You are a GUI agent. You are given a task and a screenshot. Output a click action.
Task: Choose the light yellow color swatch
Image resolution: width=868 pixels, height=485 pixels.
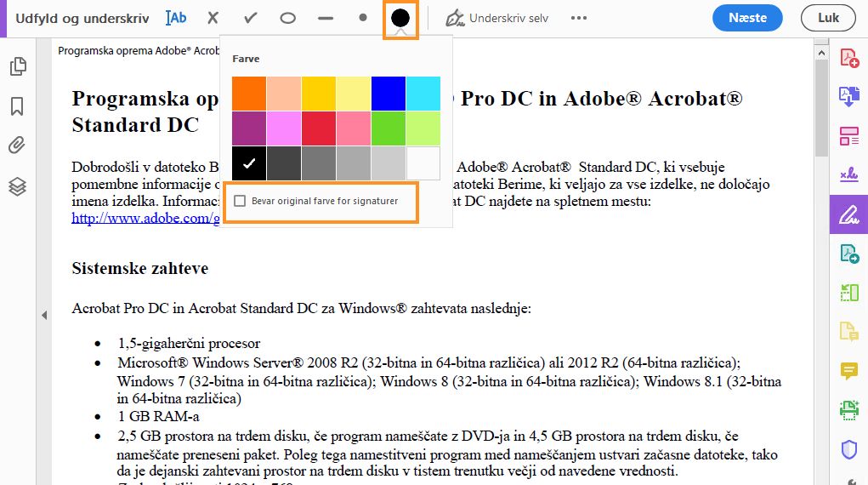pos(354,94)
